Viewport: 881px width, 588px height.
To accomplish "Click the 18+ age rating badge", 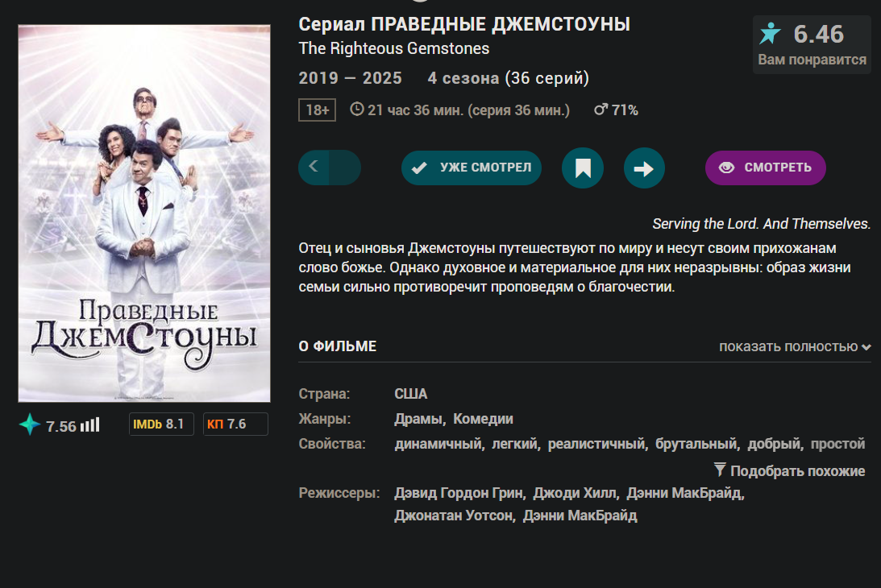I will [317, 110].
